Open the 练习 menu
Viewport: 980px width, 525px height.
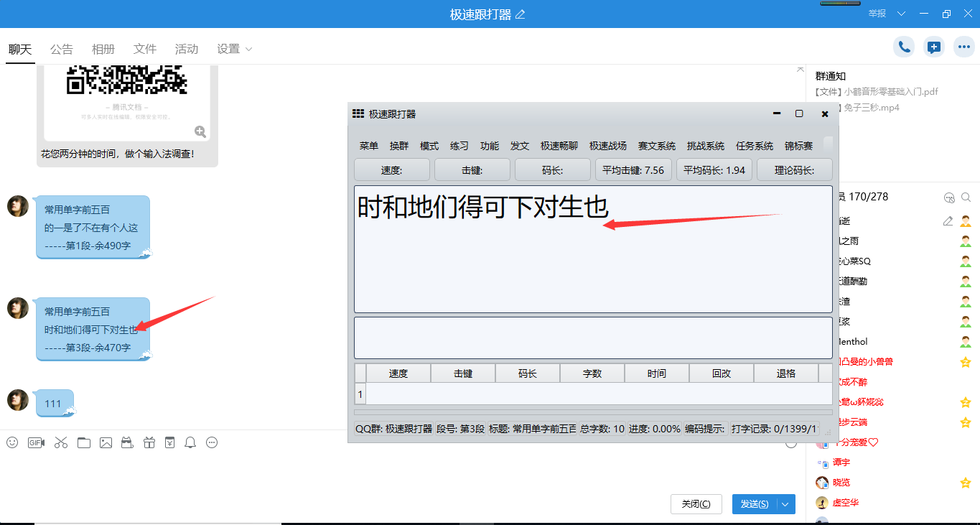coord(459,146)
